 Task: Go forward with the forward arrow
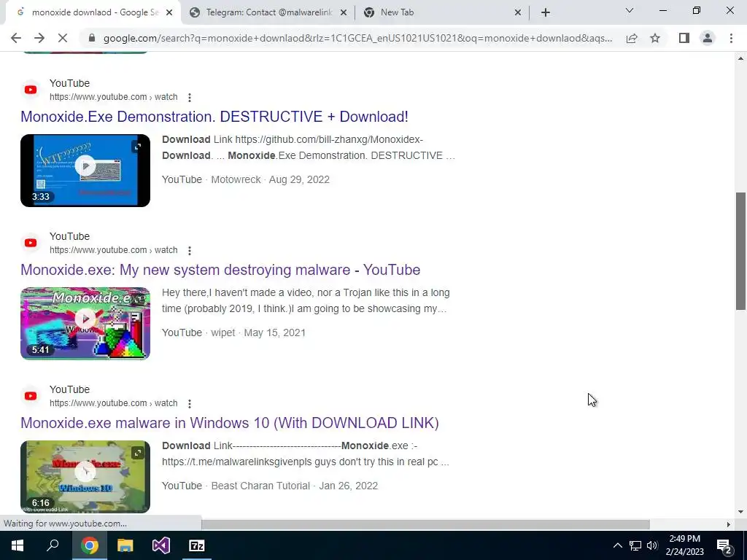(x=39, y=38)
